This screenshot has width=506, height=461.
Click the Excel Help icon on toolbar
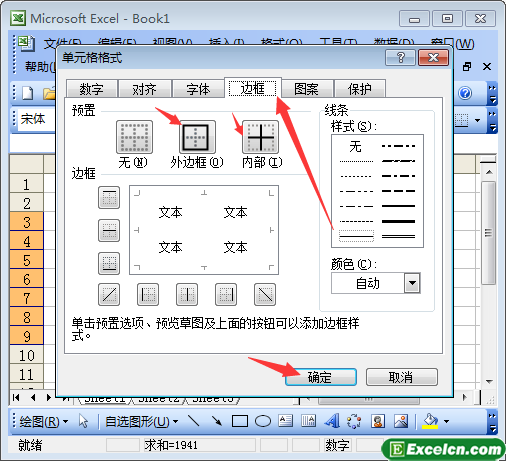point(465,93)
